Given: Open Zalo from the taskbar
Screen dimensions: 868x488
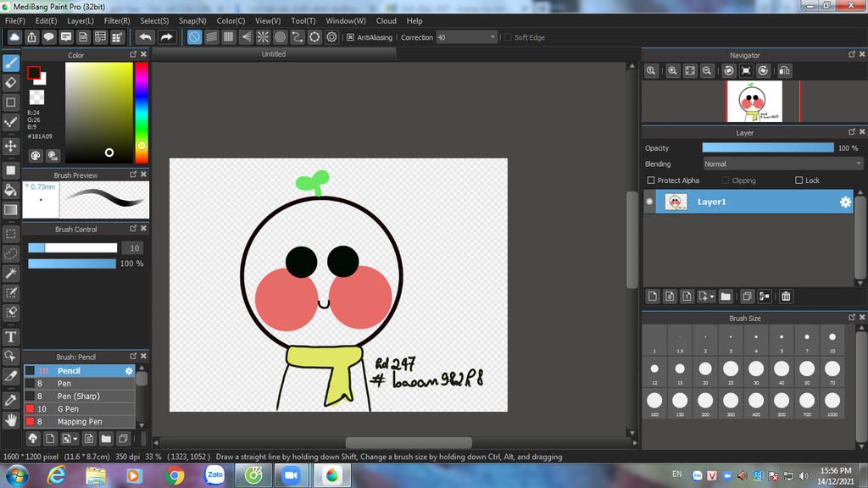Looking at the screenshot, I should tap(214, 475).
